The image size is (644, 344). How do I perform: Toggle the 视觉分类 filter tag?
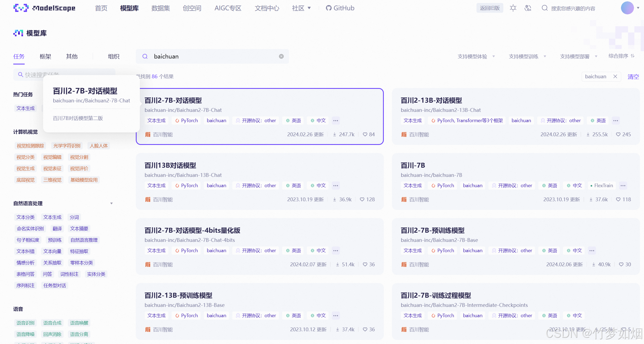point(25,157)
